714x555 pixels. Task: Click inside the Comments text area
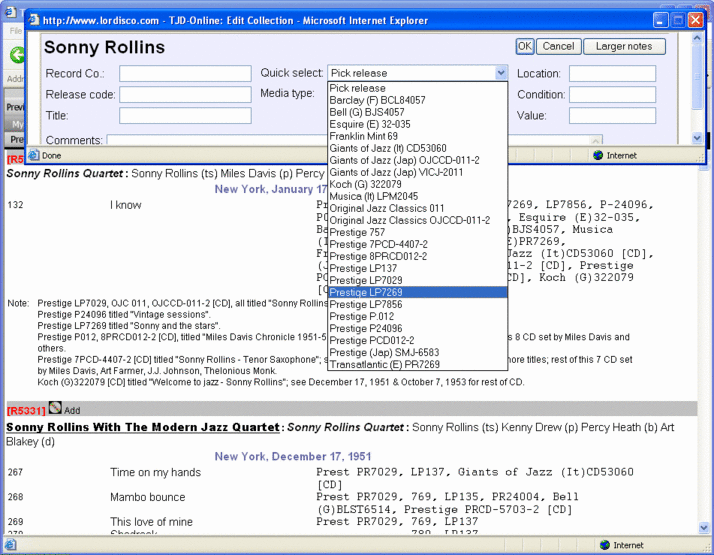pyautogui.click(x=217, y=140)
